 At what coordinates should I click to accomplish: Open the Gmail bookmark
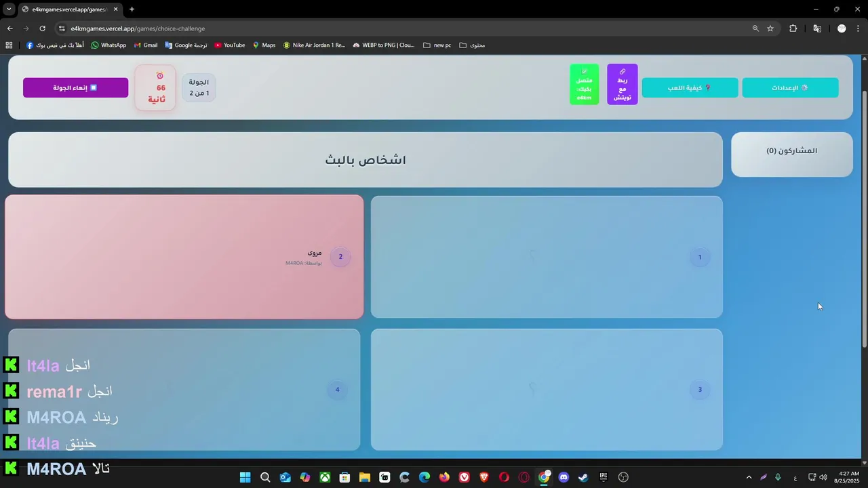[146, 45]
